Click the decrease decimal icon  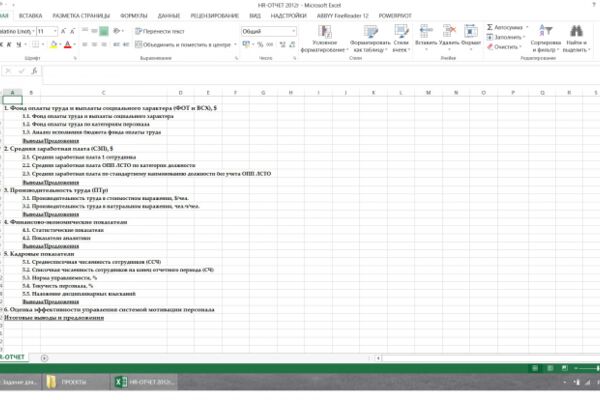point(292,45)
